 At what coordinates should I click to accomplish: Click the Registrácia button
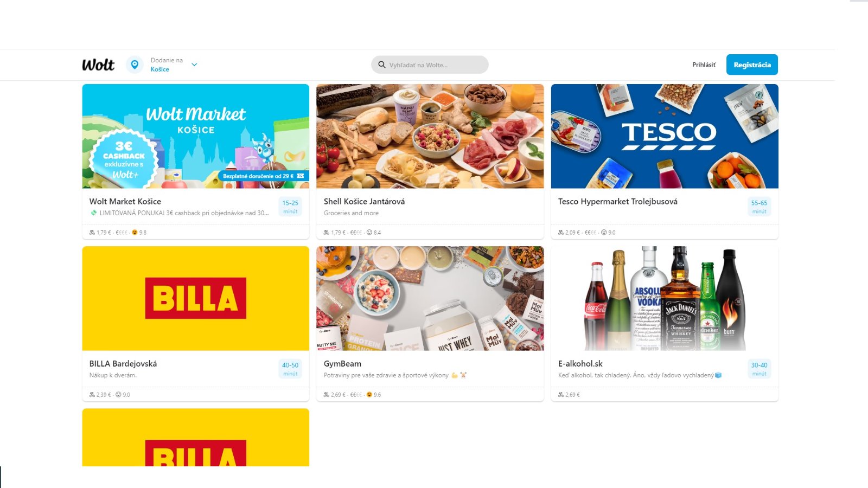click(752, 65)
